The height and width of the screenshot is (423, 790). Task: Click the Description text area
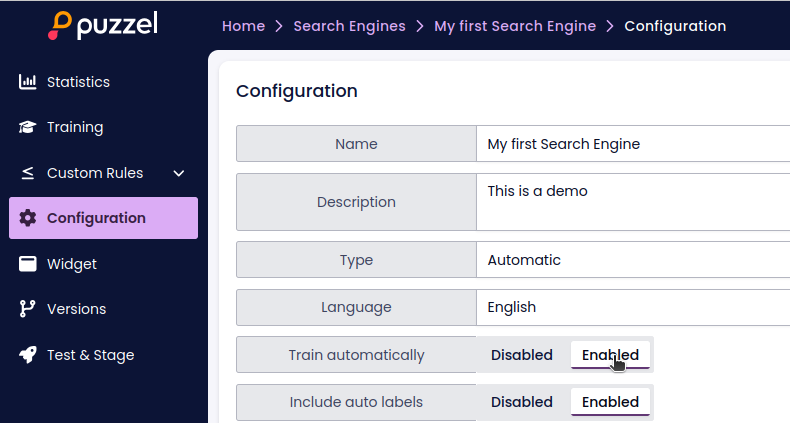[x=632, y=202]
